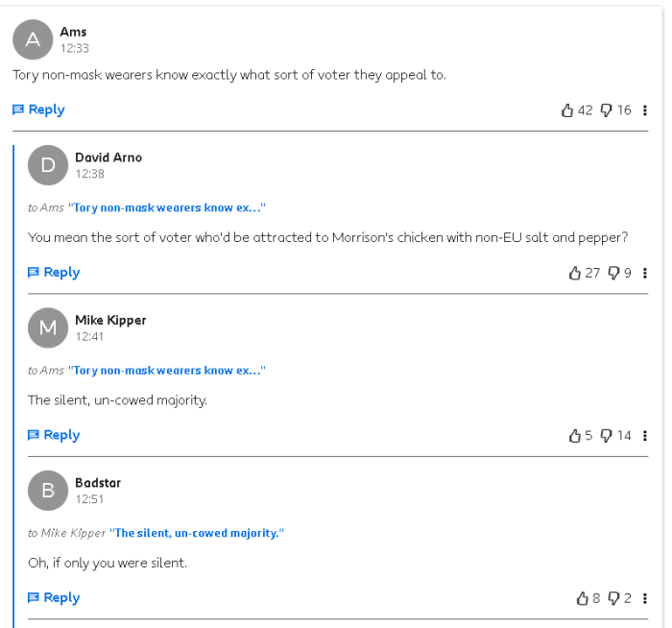Screen dimensions: 672x628
Task: Reply to Mike Kipper's comment
Action: 54,435
